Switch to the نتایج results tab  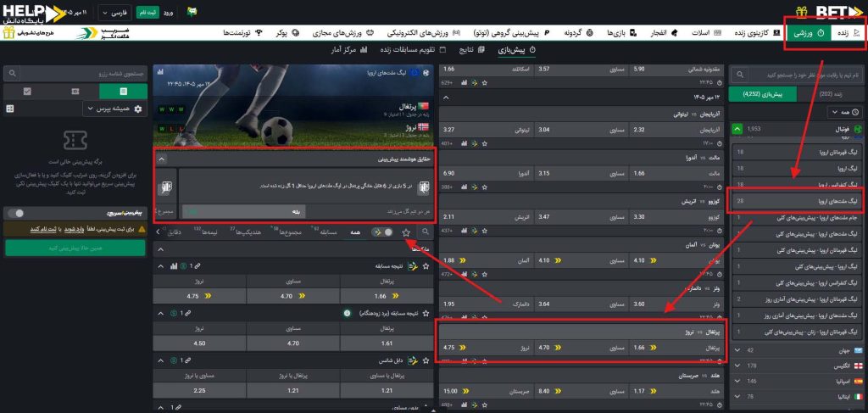[x=471, y=50]
